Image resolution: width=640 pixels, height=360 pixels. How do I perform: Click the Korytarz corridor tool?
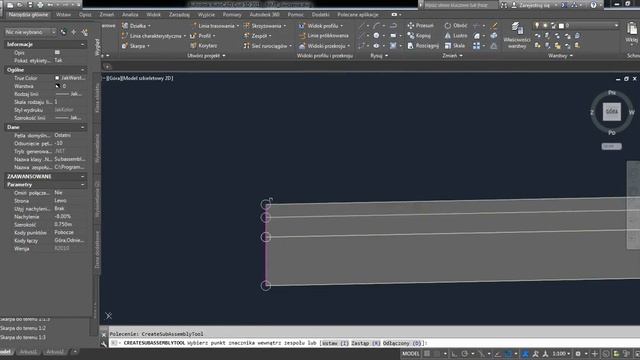(204, 46)
